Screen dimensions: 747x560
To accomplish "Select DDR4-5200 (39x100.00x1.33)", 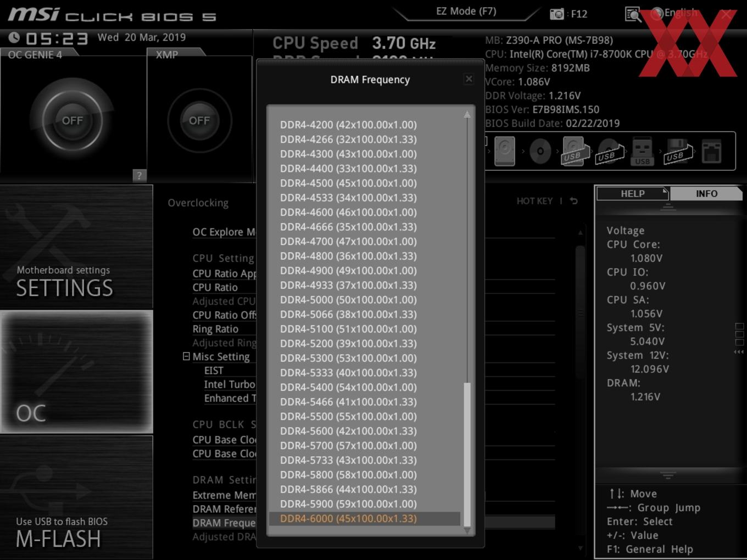I will pyautogui.click(x=348, y=343).
